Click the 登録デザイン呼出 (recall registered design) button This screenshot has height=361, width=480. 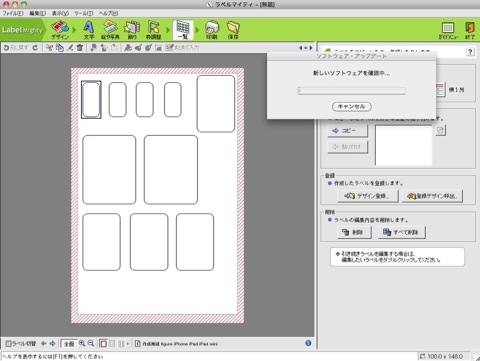(432, 196)
